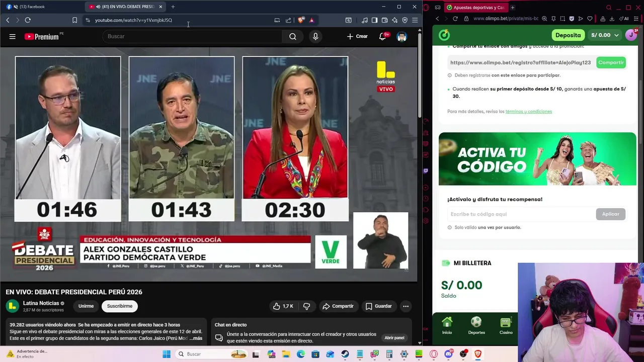Click the YouTube Buscar search field

coord(193,36)
